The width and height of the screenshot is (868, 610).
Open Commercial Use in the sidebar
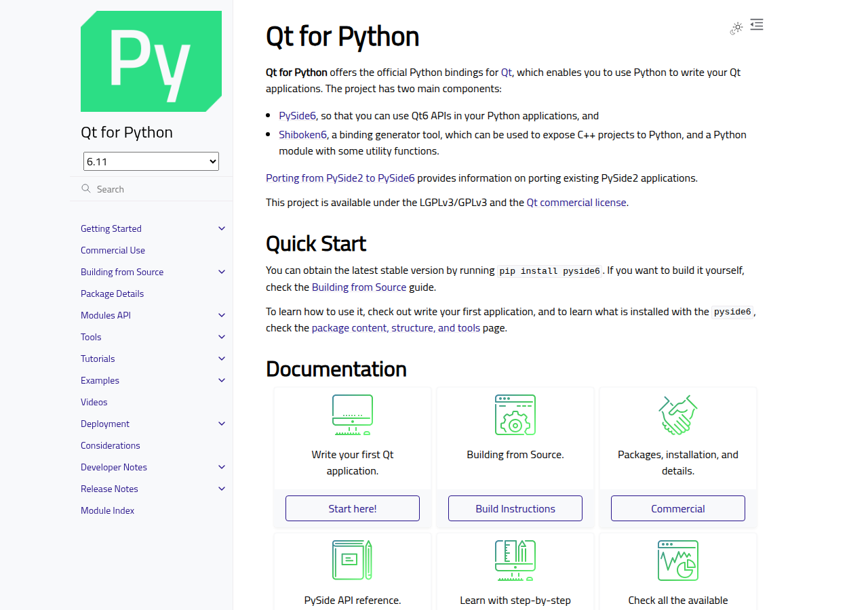tap(113, 250)
